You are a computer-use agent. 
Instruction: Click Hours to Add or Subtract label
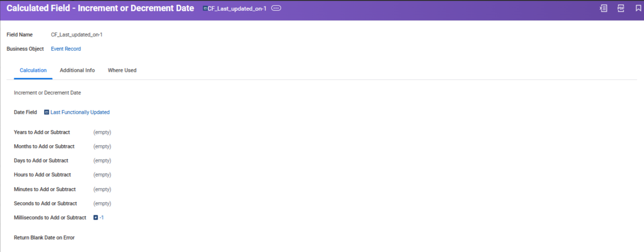[42, 175]
